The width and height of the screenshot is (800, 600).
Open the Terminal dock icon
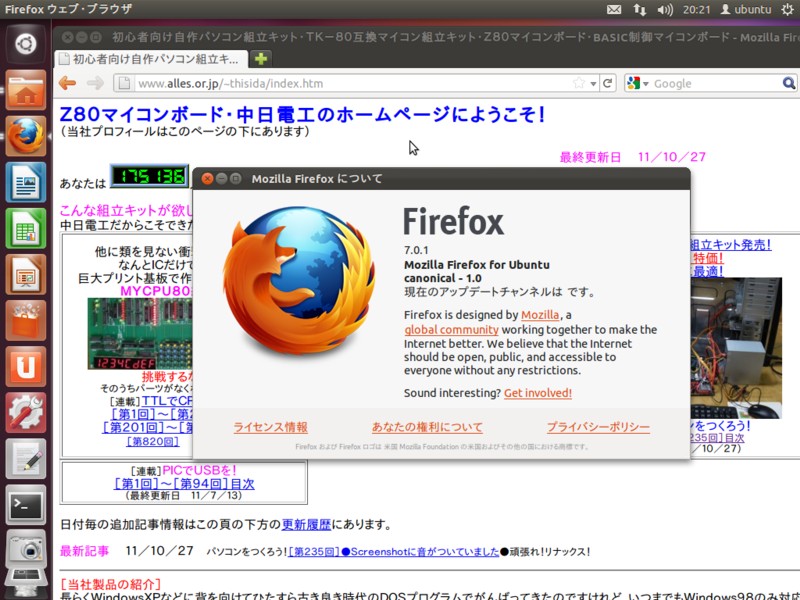click(x=26, y=504)
